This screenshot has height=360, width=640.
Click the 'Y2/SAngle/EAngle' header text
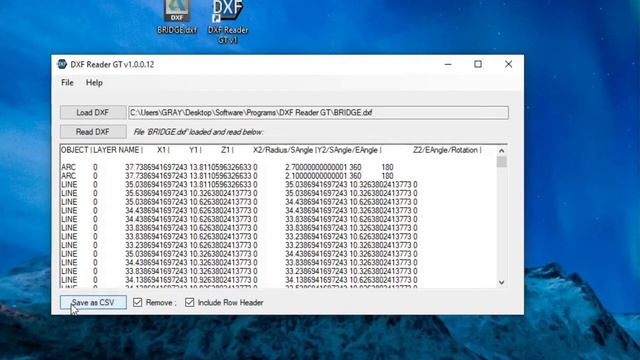click(347, 150)
